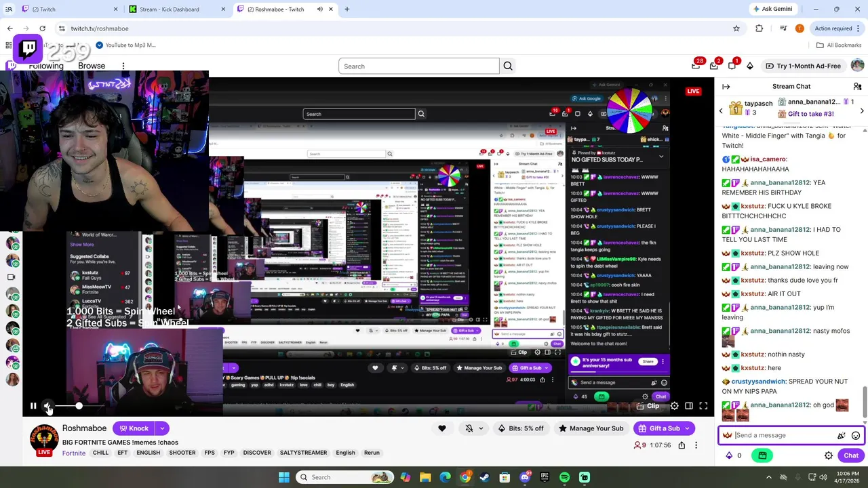Expand the dropdown next to Knock

tap(162, 428)
